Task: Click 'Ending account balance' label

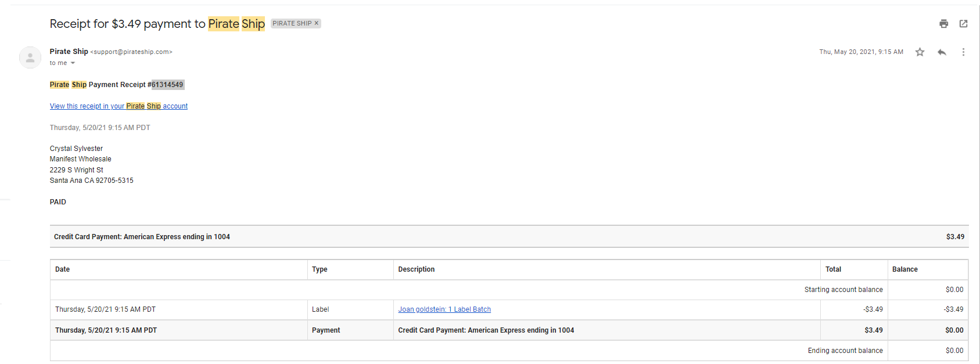Action: [x=845, y=351]
